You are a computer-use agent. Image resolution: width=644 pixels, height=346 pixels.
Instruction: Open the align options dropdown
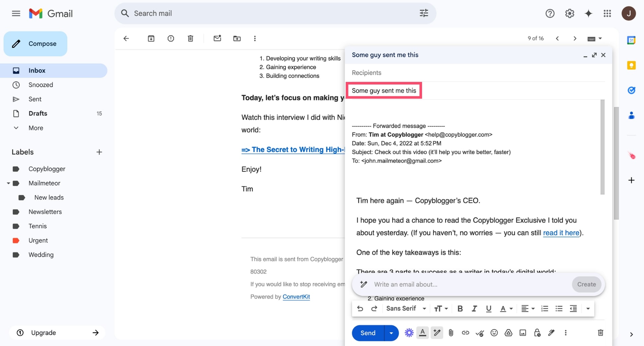click(528, 309)
